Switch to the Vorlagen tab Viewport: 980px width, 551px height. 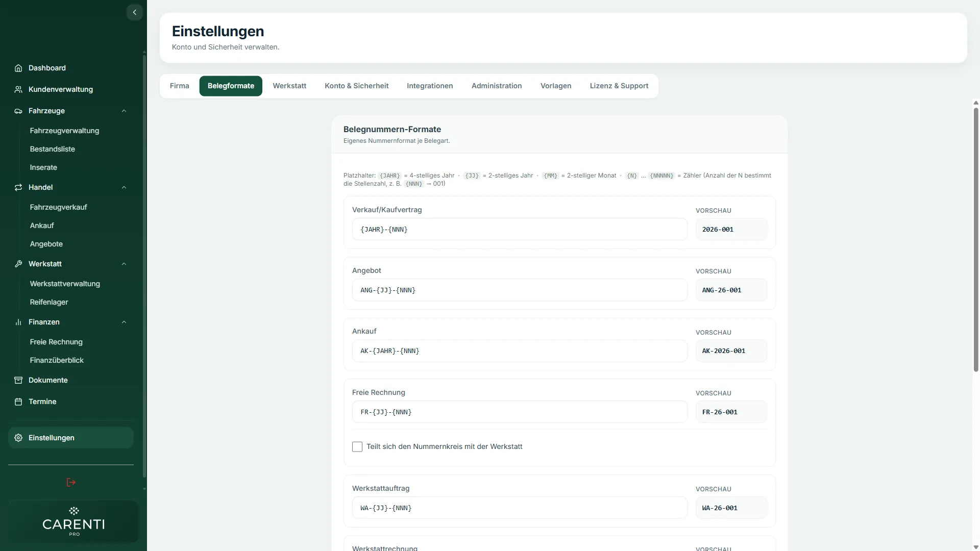click(556, 86)
